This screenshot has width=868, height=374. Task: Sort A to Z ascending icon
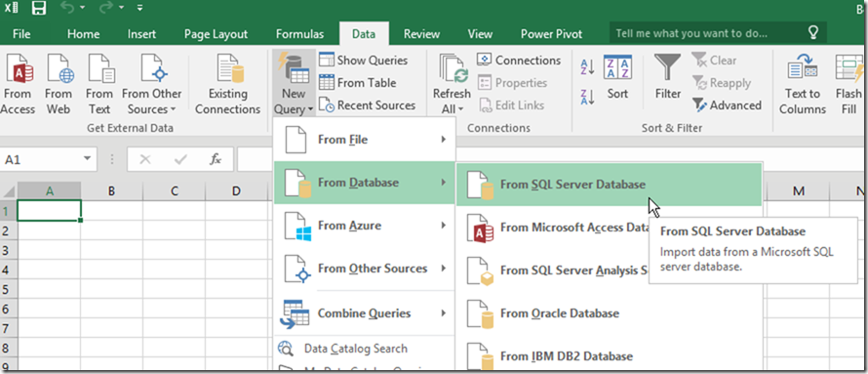pyautogui.click(x=587, y=66)
